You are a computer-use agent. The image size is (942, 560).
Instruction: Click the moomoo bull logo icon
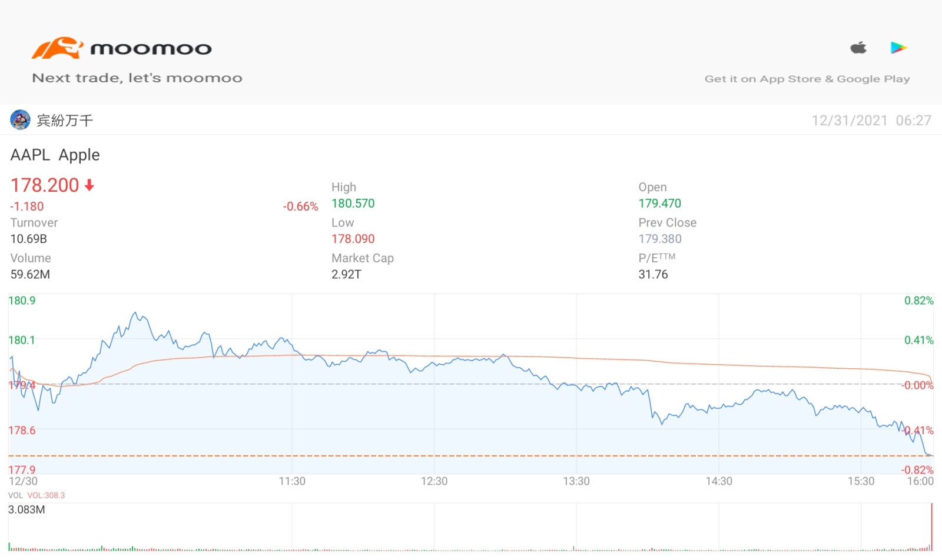pos(57,48)
